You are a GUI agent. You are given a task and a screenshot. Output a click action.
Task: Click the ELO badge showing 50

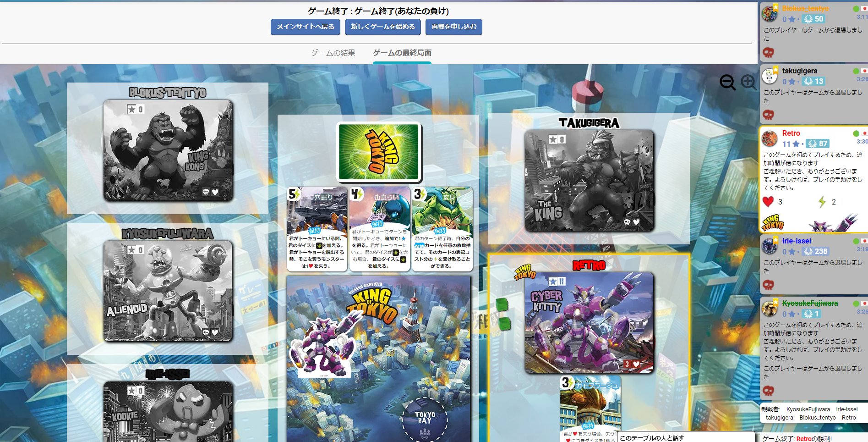(x=814, y=19)
